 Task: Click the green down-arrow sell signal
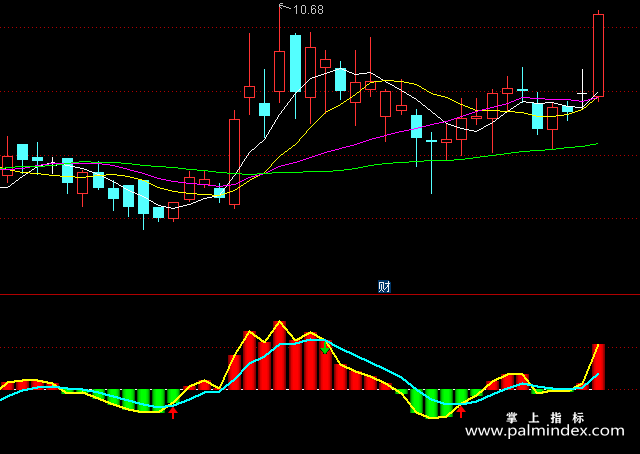click(325, 347)
